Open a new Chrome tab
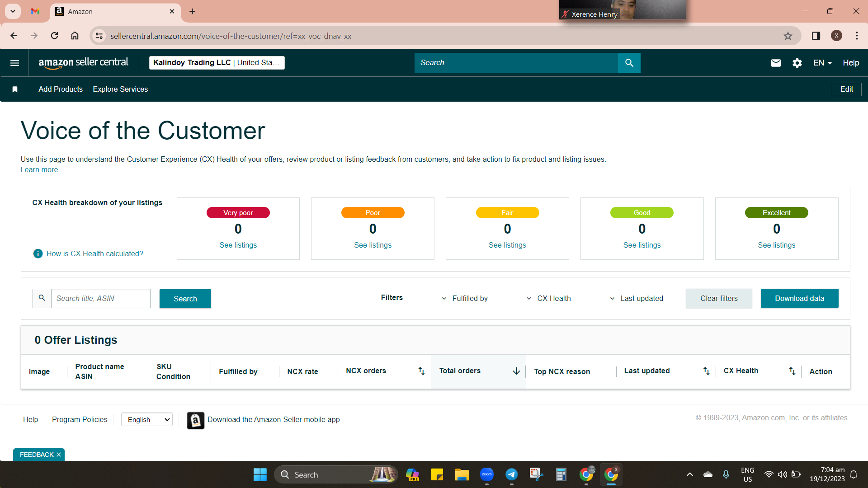 pos(192,11)
